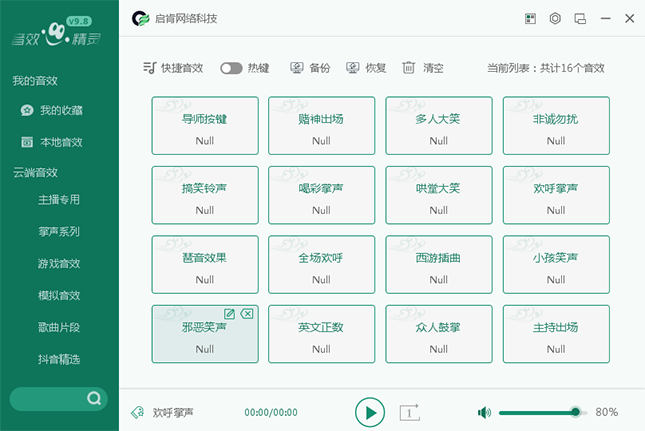Switch to mini window mode icon
Screen dimensions: 645x431
click(x=580, y=19)
